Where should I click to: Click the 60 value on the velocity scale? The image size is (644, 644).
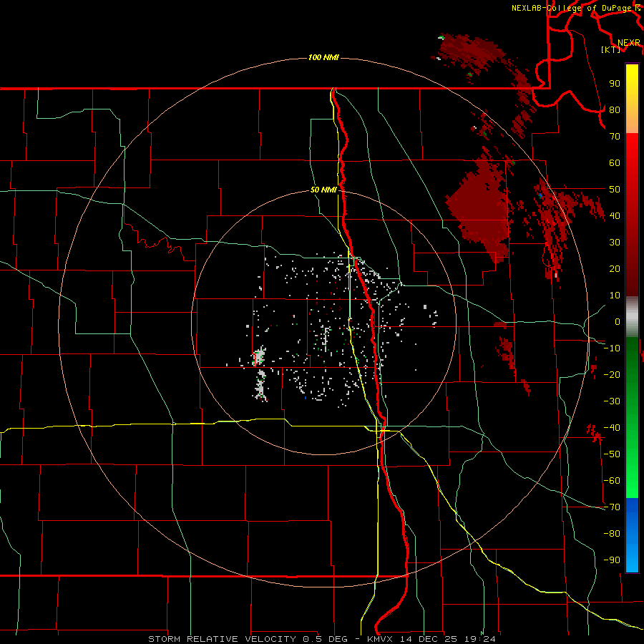point(615,162)
